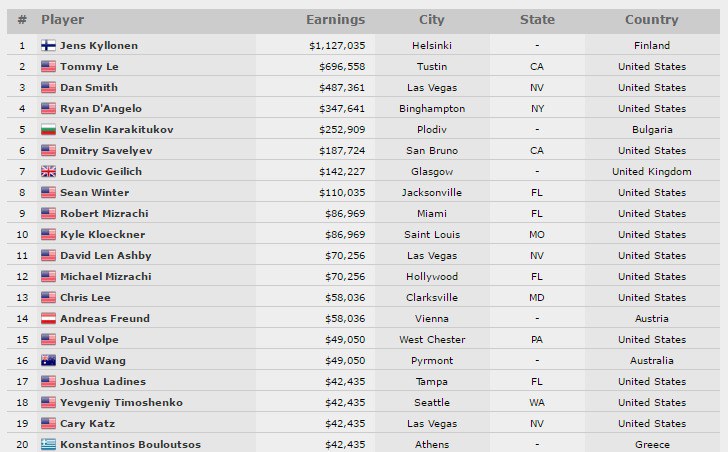Sort by the Country column header
Viewport: 728px width, 452px height.
point(651,20)
